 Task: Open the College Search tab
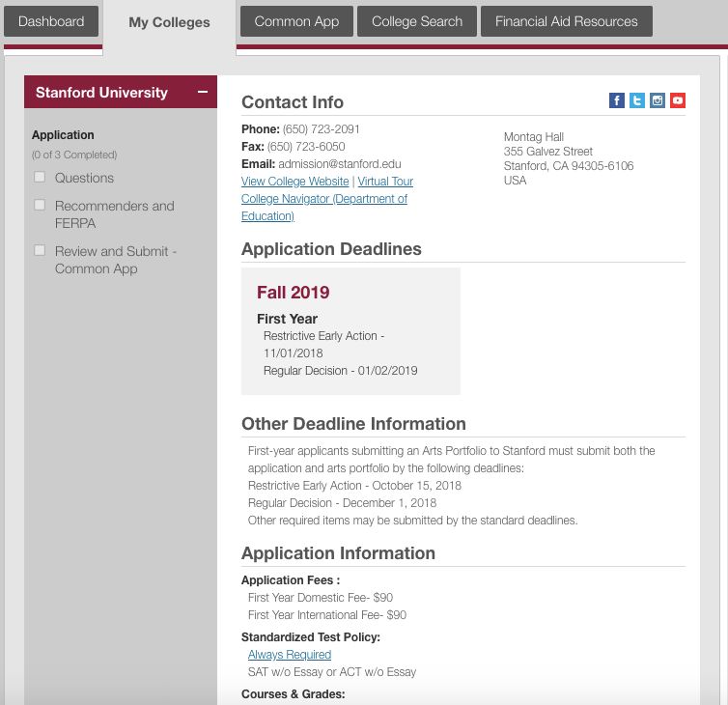pyautogui.click(x=417, y=21)
